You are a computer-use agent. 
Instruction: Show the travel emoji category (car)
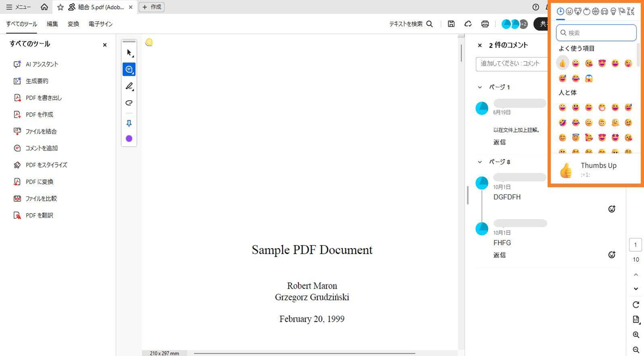tap(605, 11)
